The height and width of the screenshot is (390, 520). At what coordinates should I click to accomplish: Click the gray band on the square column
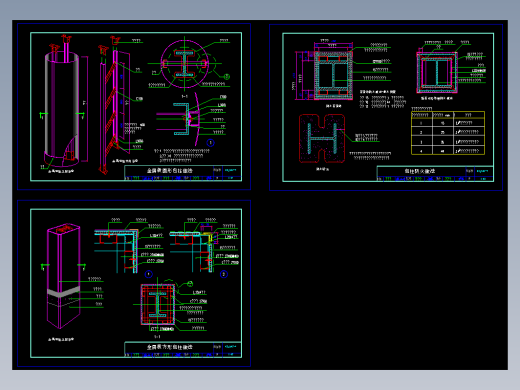click(63, 292)
